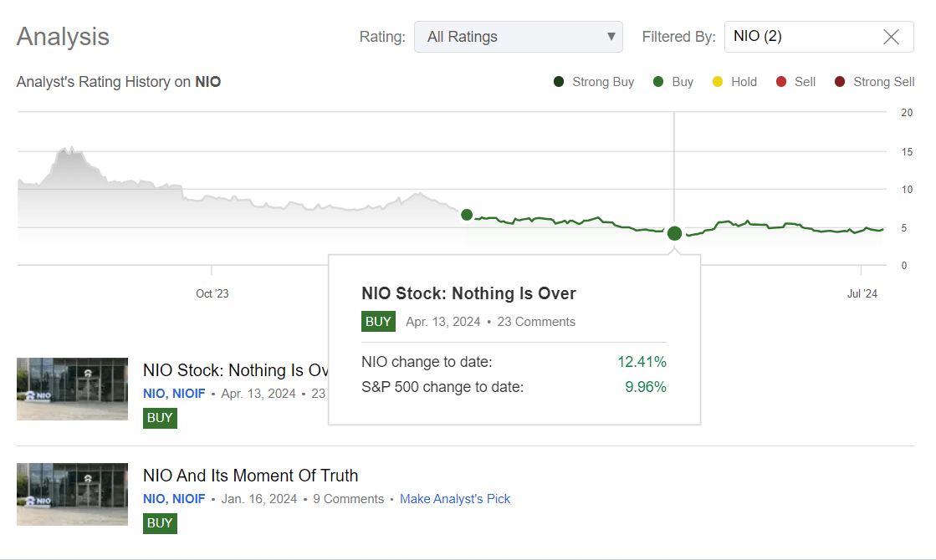Open NIO And Its Moment Of Truth article
The image size is (936, 560).
tap(250, 476)
